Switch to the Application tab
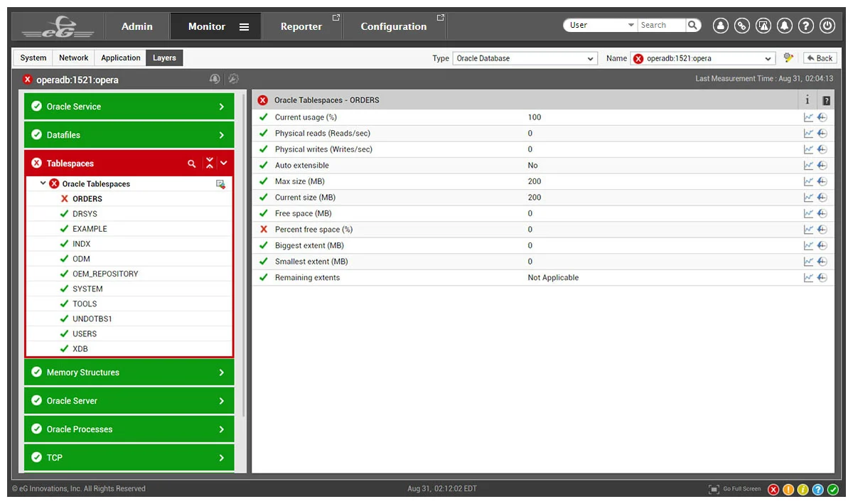The height and width of the screenshot is (504, 853). [x=121, y=58]
